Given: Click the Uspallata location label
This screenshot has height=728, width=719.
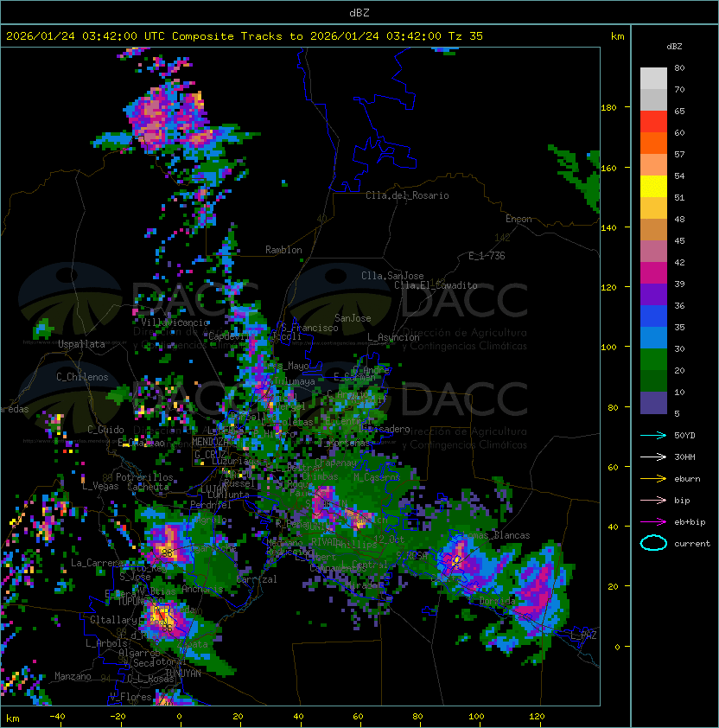Looking at the screenshot, I should coord(81,344).
